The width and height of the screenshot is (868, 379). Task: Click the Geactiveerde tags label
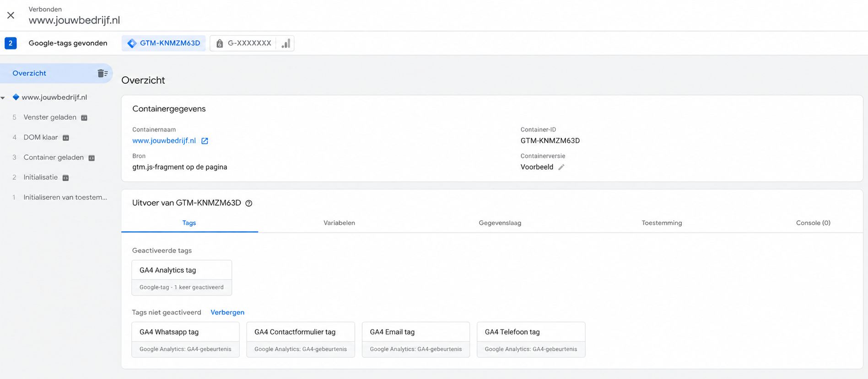tap(162, 251)
